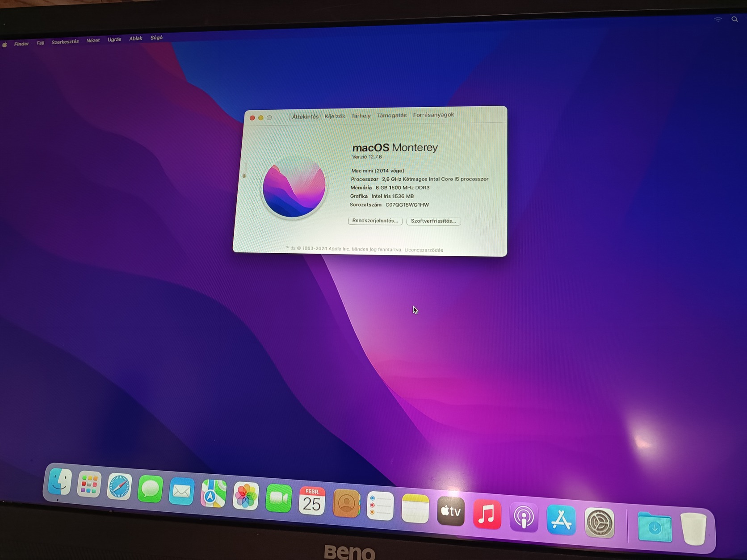Open Spotlight search magnifier icon
This screenshot has height=560, width=747.
734,19
